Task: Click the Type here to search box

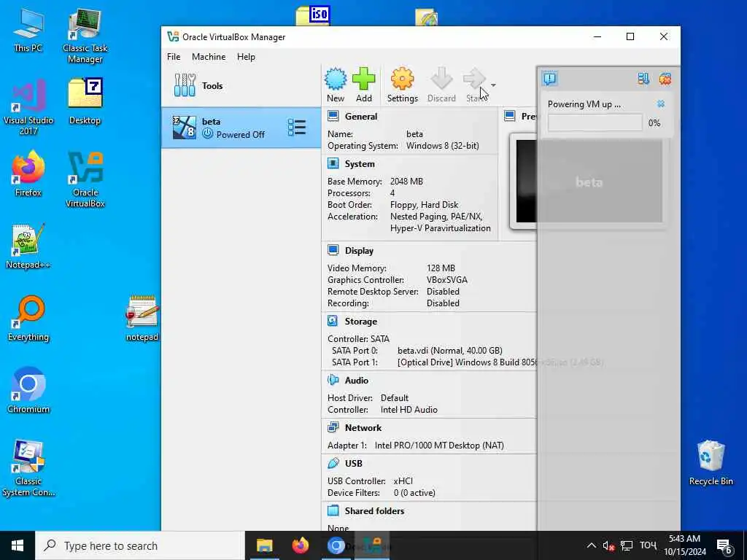Action: pos(140,545)
